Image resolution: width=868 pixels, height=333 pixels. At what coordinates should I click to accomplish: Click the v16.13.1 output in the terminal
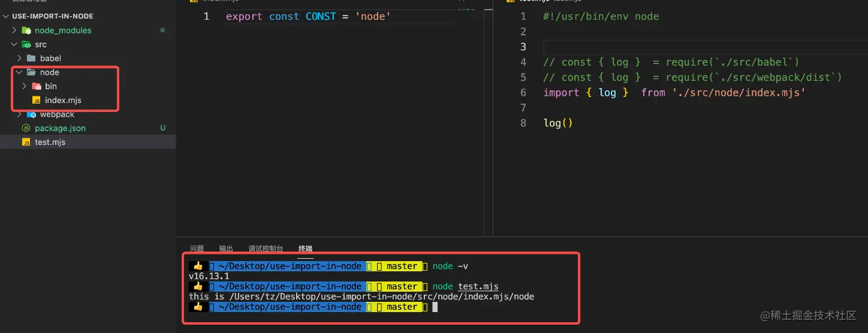tap(209, 276)
